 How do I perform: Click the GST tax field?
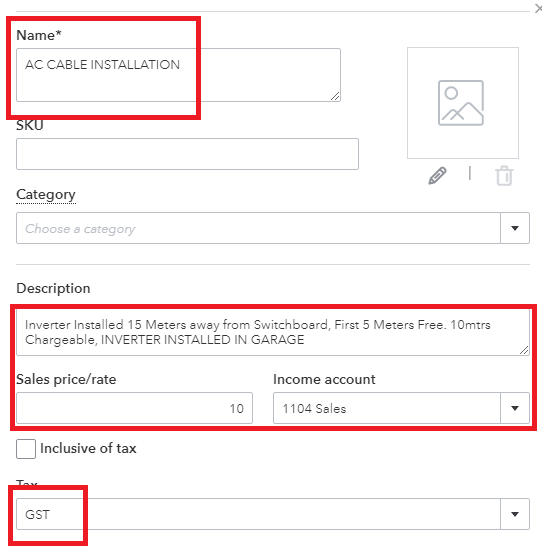(x=258, y=514)
